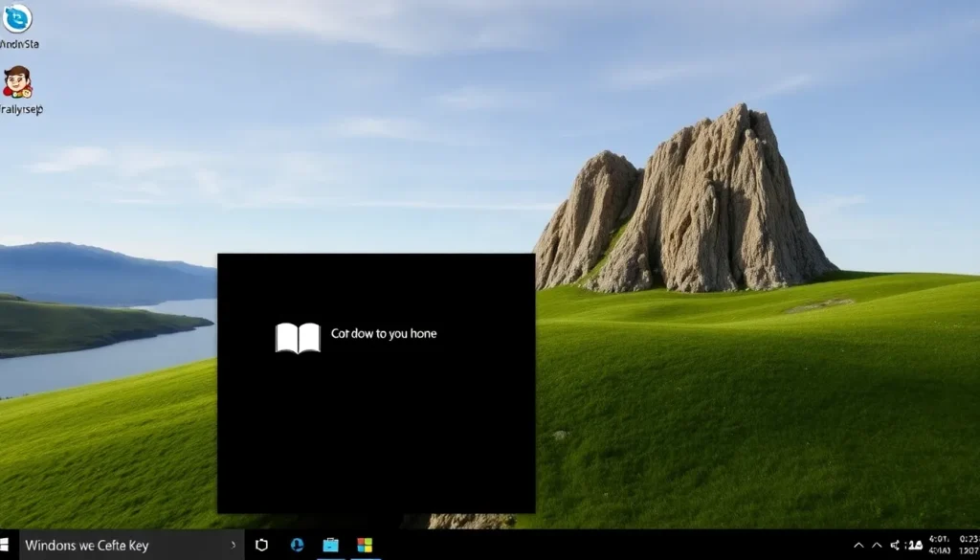Expand the second system tray chevron
The width and height of the screenshot is (980, 560).
pyautogui.click(x=876, y=545)
